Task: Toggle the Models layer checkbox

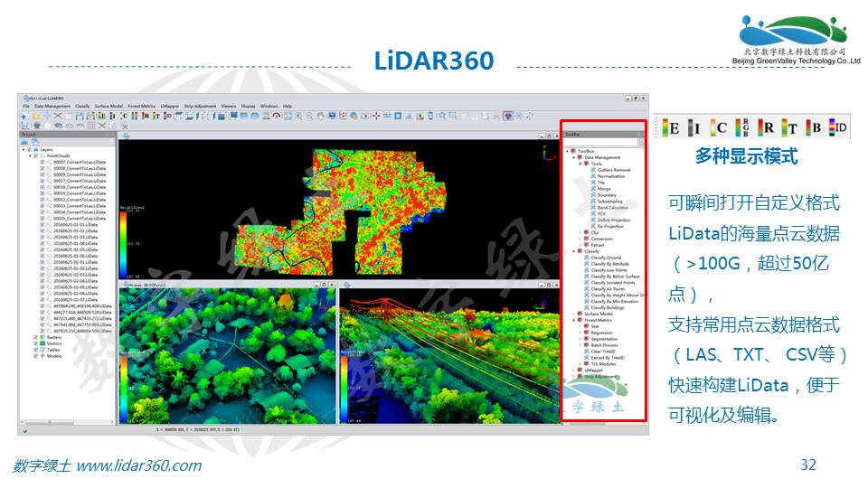Action: tap(35, 356)
